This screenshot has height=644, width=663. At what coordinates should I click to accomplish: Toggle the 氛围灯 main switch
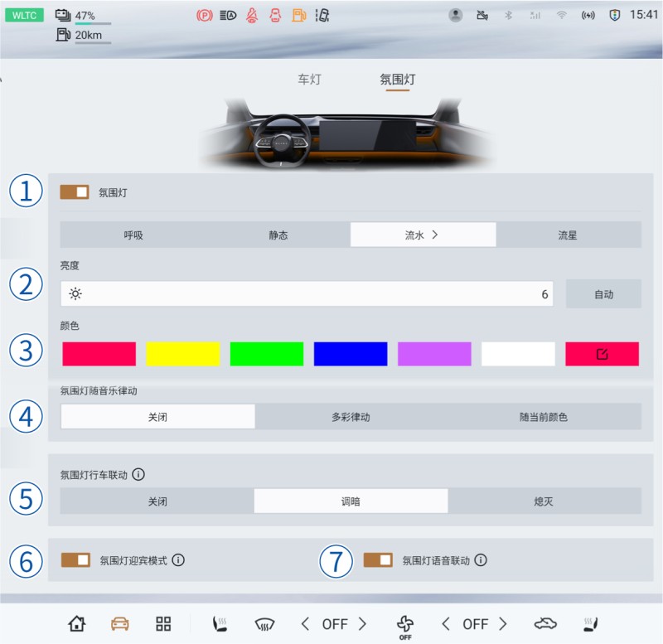(x=75, y=192)
